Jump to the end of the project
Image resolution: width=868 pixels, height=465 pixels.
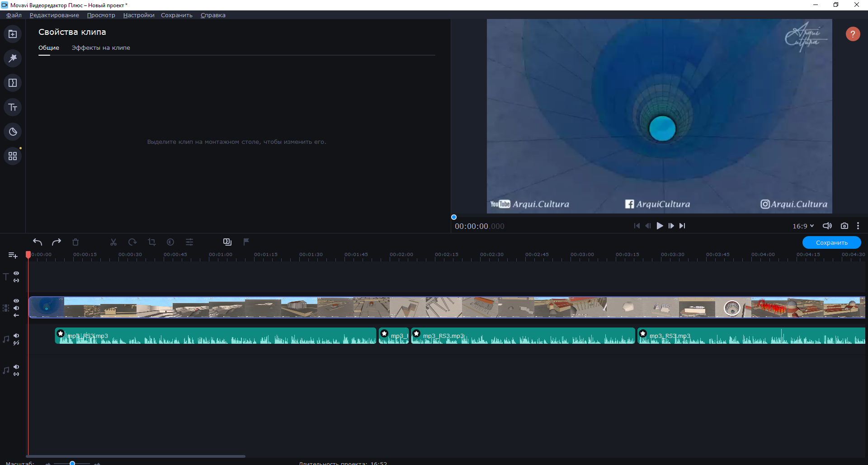pos(682,226)
